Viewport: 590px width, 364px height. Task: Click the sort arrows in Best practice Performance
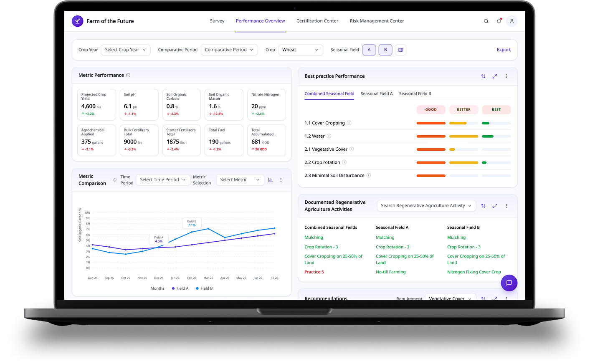(x=483, y=76)
